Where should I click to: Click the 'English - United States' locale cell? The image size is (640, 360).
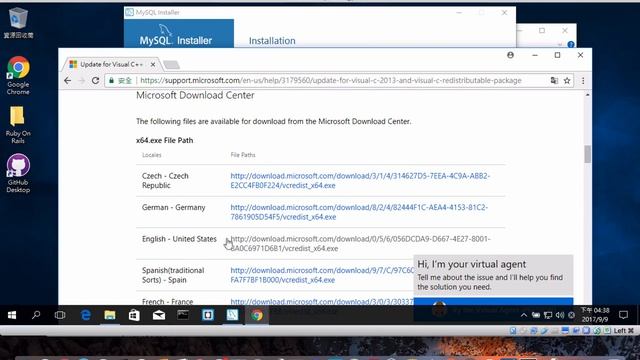179,239
